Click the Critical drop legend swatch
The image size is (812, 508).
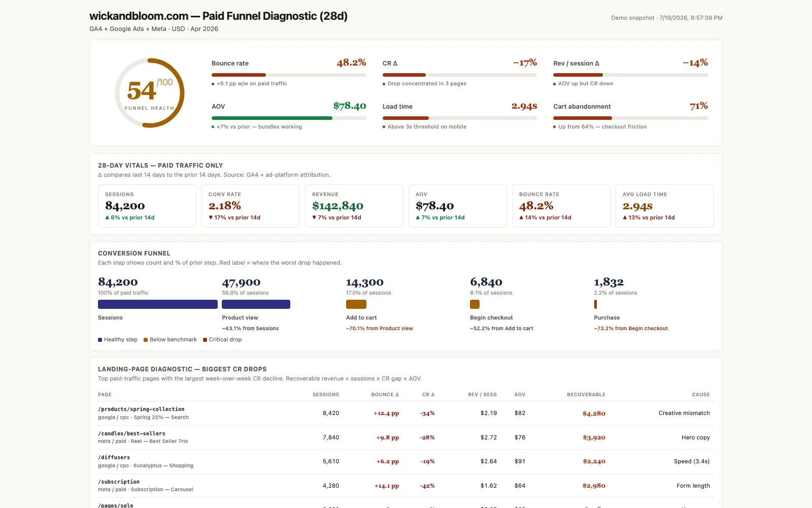[x=205, y=340]
